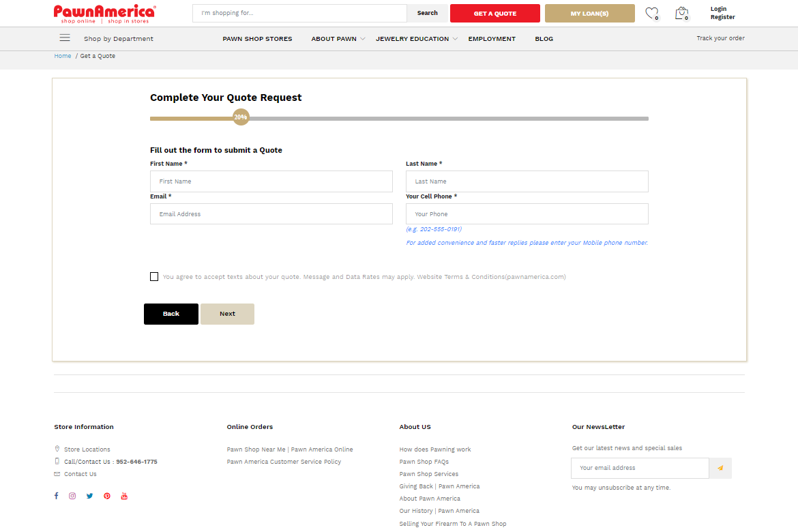Open the footer Contact Us link

point(80,474)
